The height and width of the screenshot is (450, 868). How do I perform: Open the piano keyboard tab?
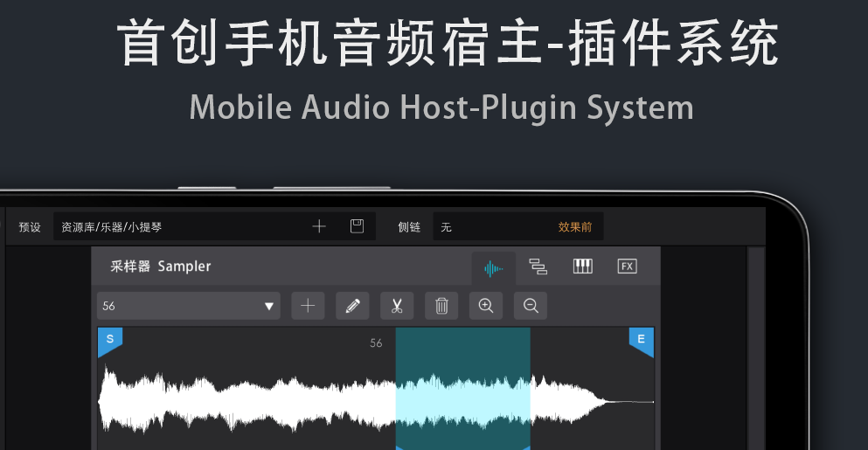[x=583, y=267]
